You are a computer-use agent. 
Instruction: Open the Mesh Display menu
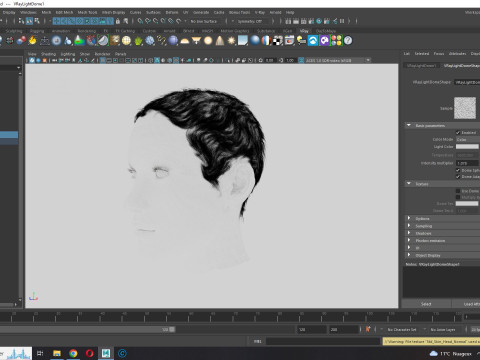coord(113,12)
